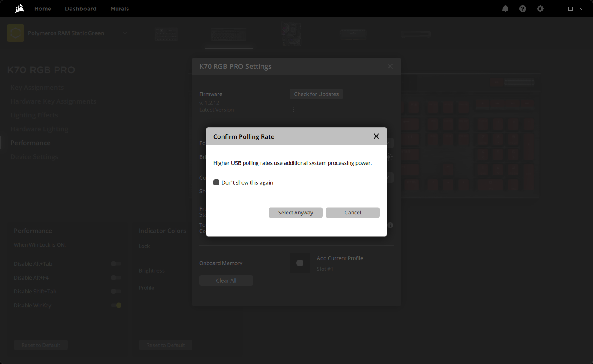593x364 pixels.
Task: Select the keyboard device thumbnail
Action: point(229,34)
